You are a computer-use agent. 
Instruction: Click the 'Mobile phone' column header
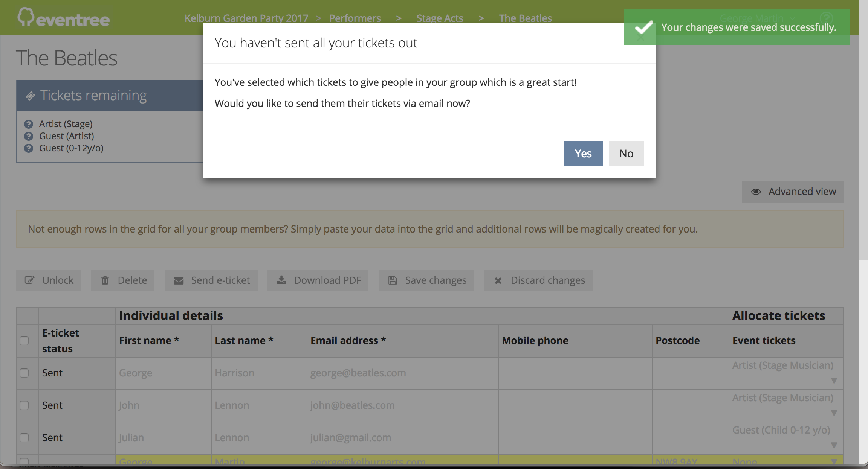575,341
